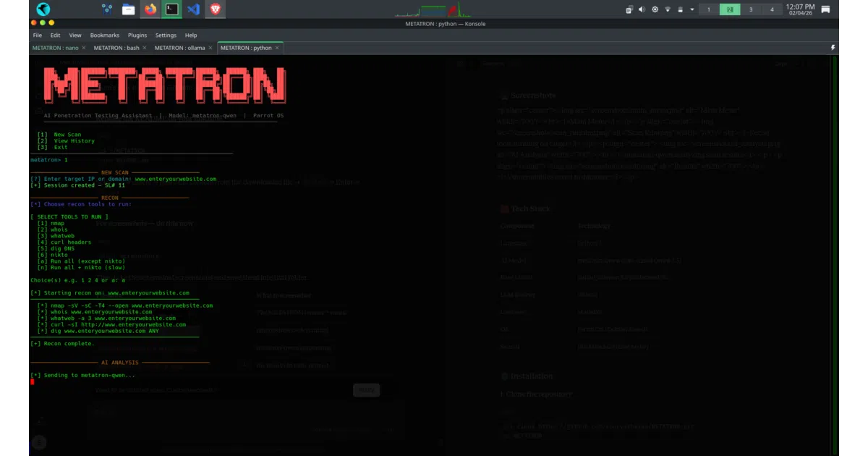868x456 pixels.
Task: Click the '[6] nikto' tool option
Action: click(52, 255)
